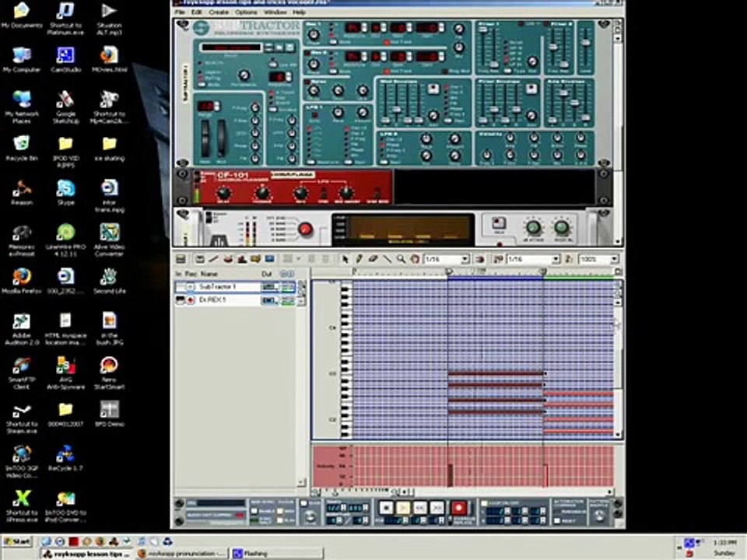This screenshot has height=560, width=747.
Task: Click the left loop locator in ruler
Action: [x=448, y=271]
